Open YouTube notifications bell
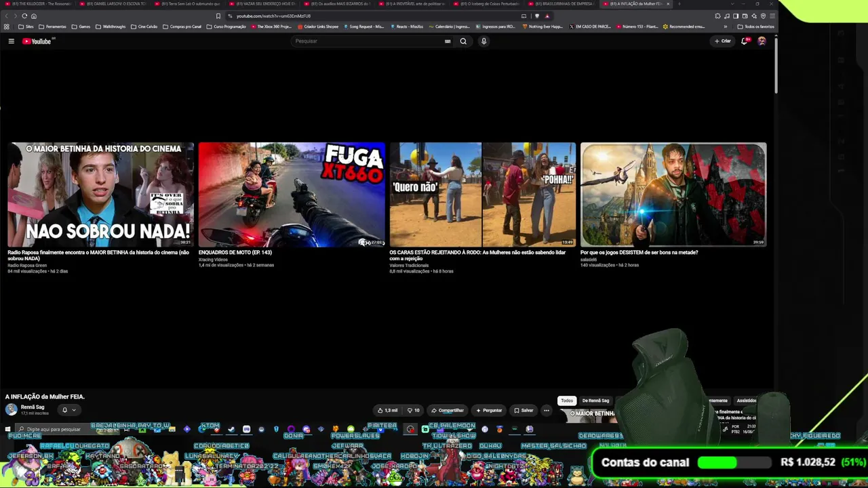This screenshot has width=868, height=488. point(745,41)
